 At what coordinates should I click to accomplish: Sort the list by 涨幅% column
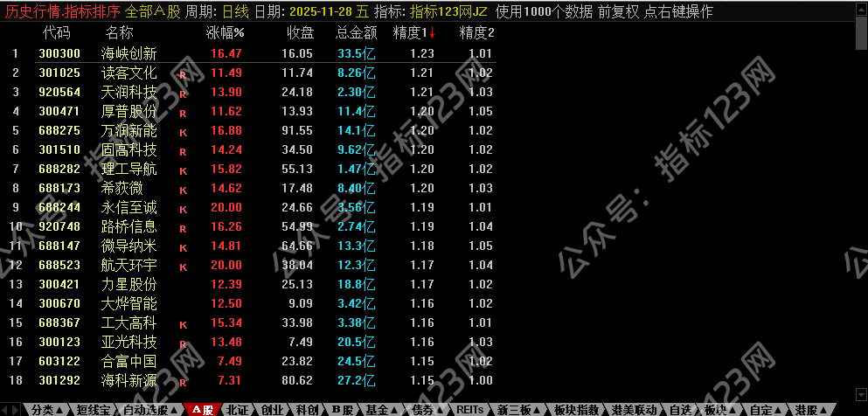225,32
